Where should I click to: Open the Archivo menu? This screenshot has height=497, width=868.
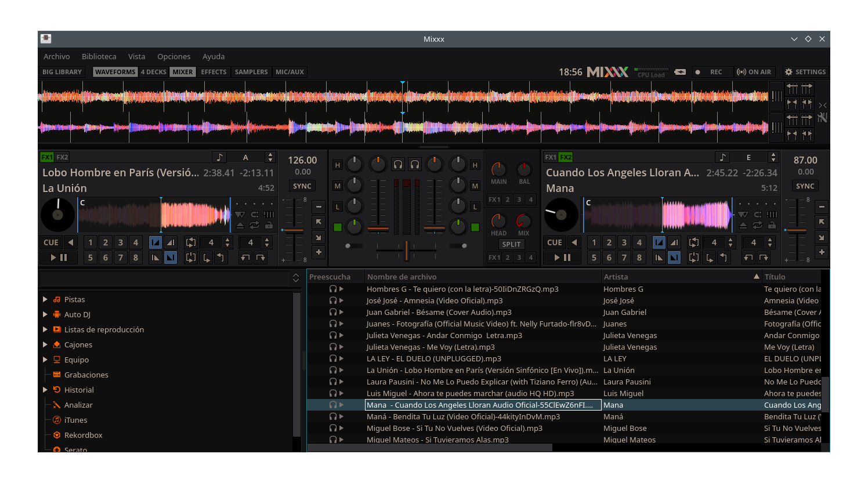[56, 56]
